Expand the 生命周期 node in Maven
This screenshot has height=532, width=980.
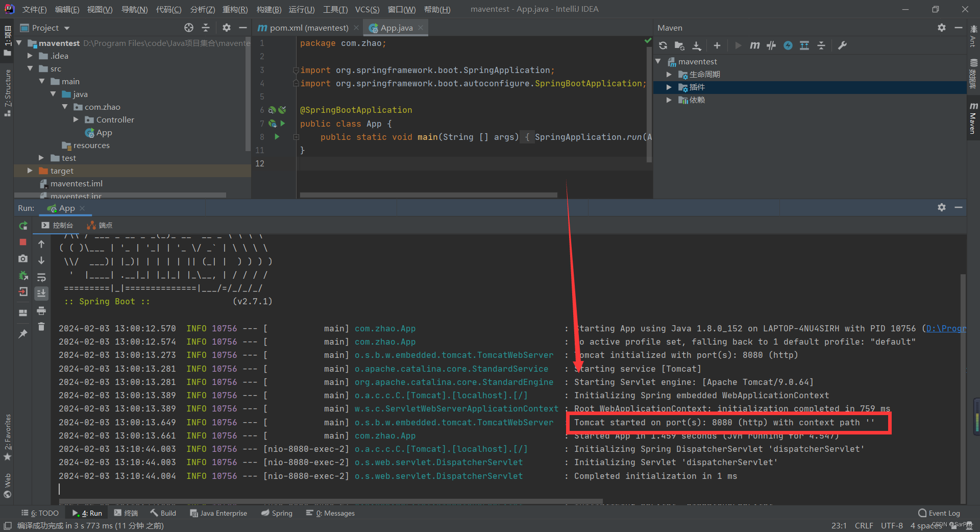(x=669, y=75)
